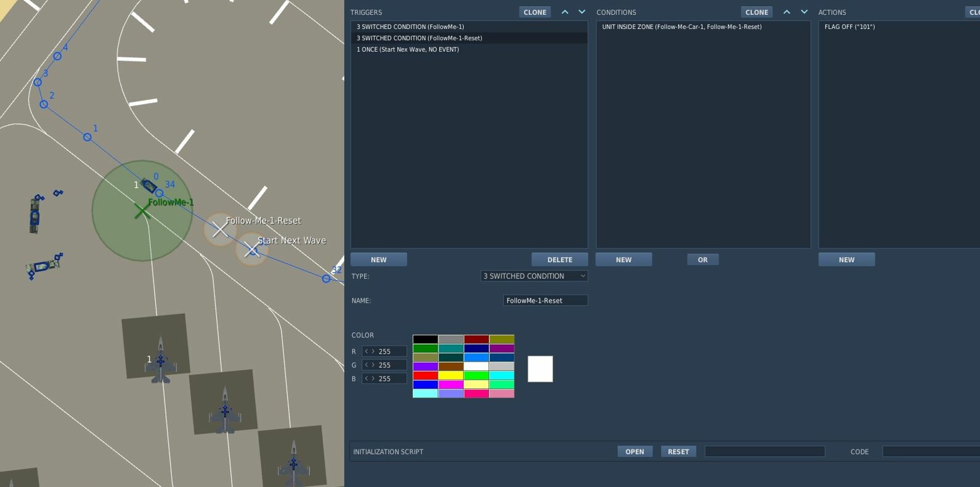Pick the cyan color swatch
The image size is (980, 487).
coord(501,375)
